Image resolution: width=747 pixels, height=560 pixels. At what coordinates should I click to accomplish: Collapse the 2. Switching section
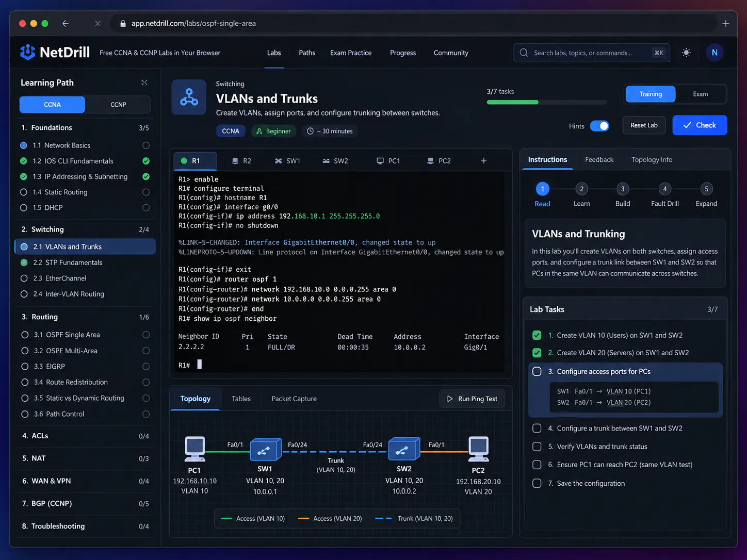85,229
